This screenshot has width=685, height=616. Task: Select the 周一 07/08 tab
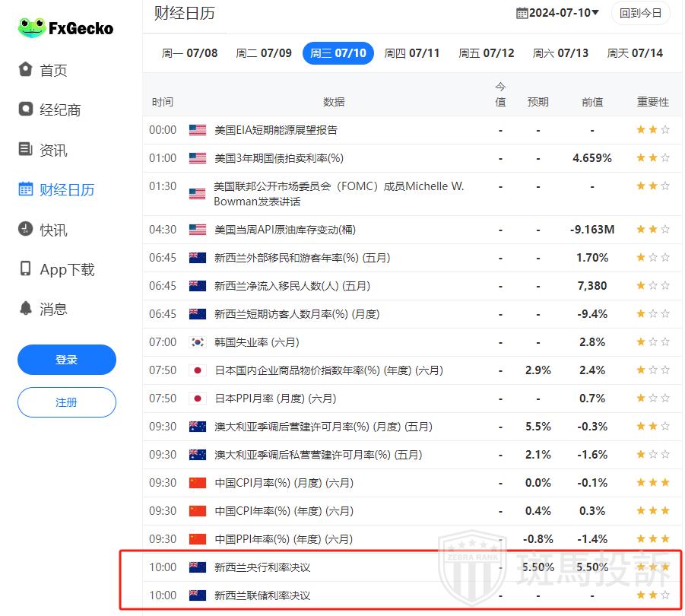click(x=189, y=53)
